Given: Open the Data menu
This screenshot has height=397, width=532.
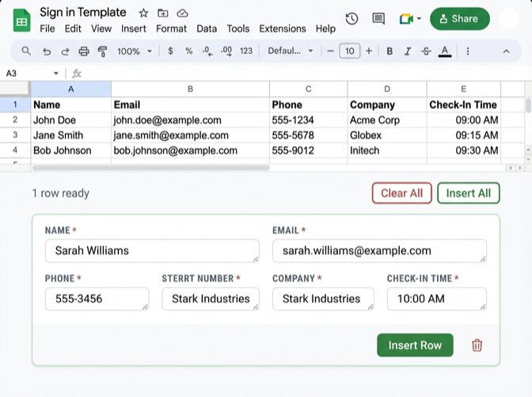Looking at the screenshot, I should (x=207, y=29).
